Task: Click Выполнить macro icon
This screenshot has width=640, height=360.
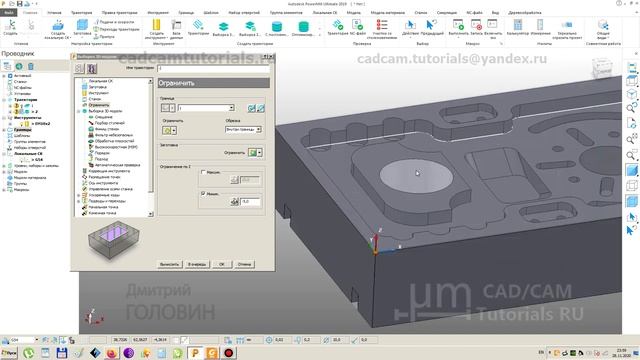Action: tap(458, 25)
